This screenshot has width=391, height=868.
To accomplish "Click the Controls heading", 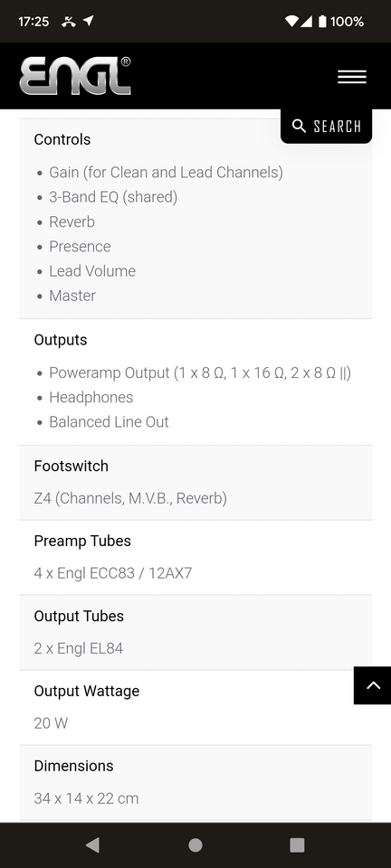I will click(x=62, y=139).
